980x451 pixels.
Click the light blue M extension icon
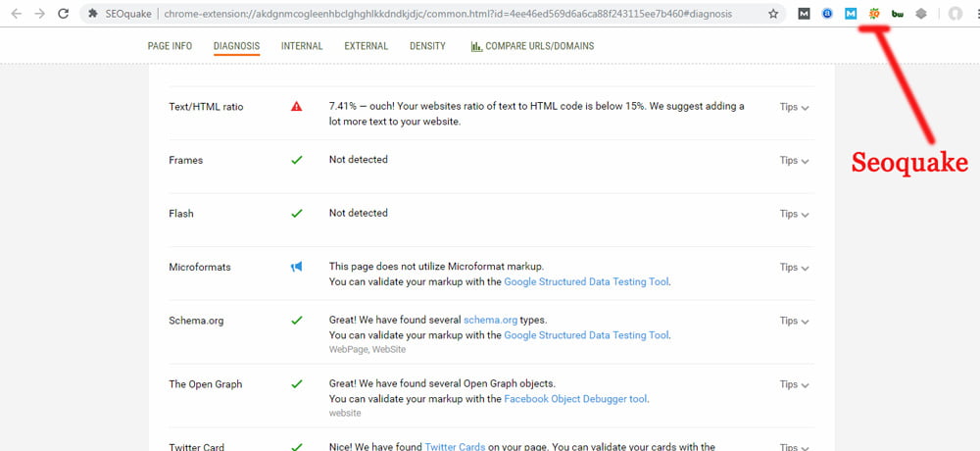pyautogui.click(x=851, y=14)
